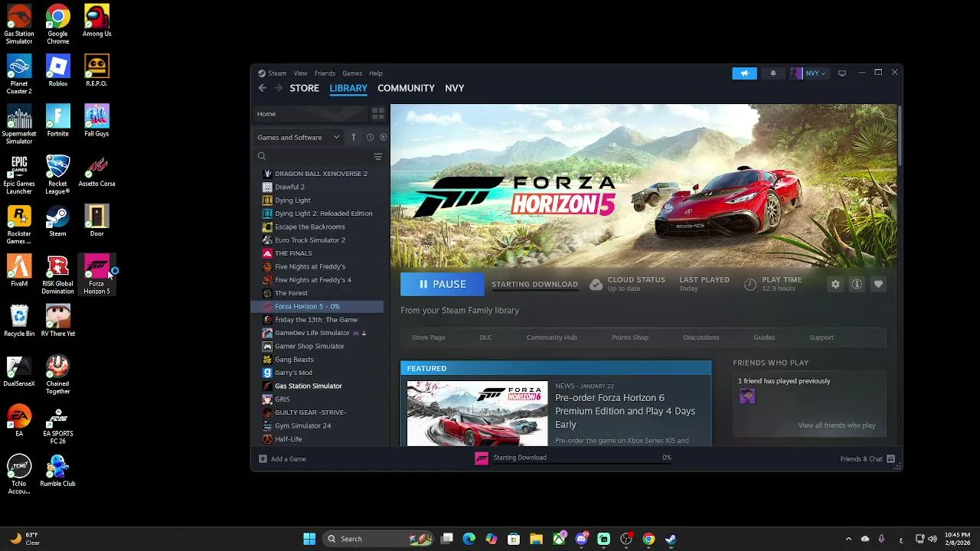Open the Friends & Chat icon
The width and height of the screenshot is (980, 551).
(890, 459)
